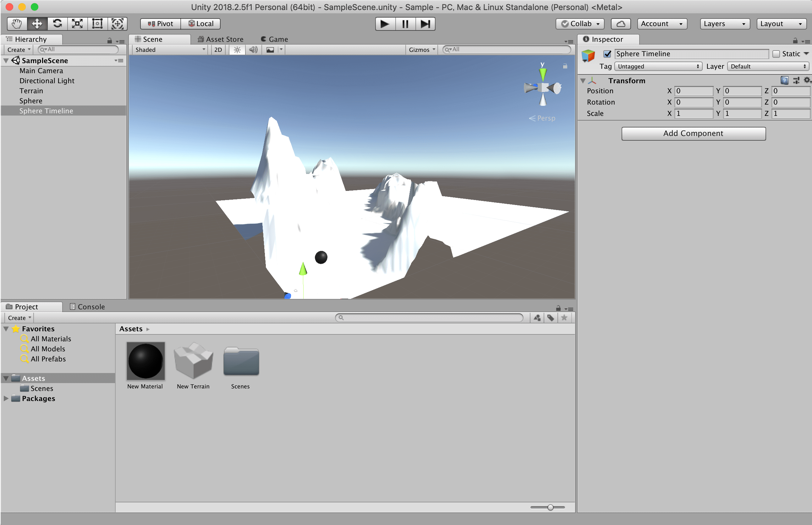The width and height of the screenshot is (812, 525).
Task: Toggle Pivot handle position
Action: pos(160,24)
